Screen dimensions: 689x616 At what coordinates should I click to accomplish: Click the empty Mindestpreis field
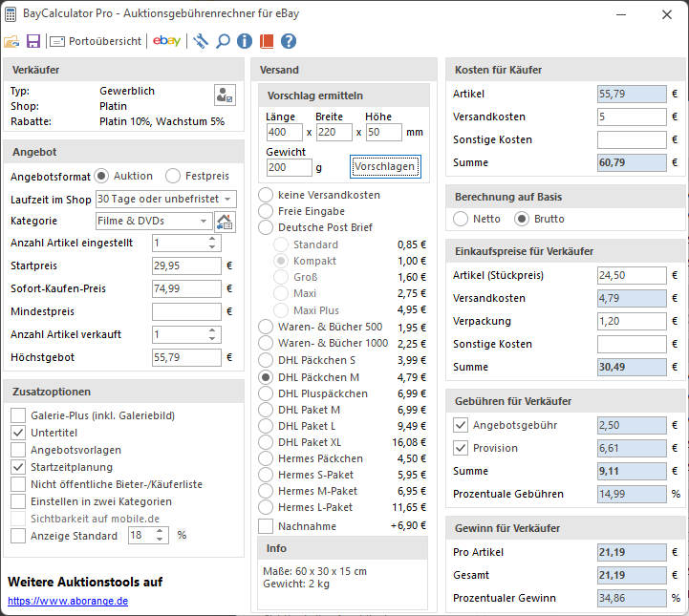[x=186, y=311]
